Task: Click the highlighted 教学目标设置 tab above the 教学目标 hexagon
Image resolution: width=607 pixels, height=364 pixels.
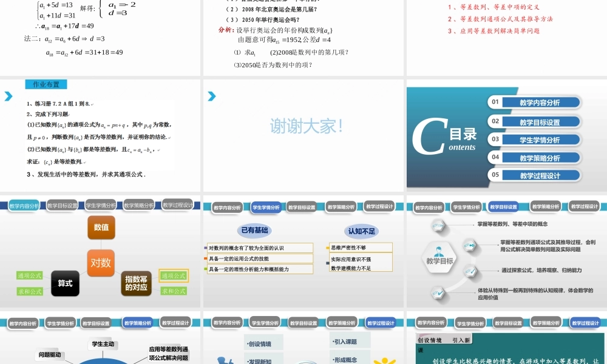Action: click(504, 207)
